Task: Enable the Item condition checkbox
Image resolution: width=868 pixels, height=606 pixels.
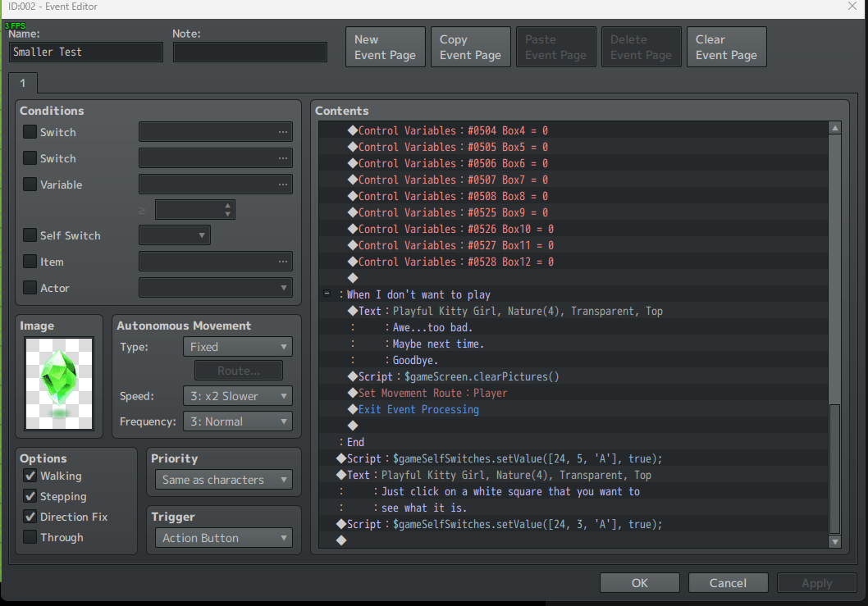Action: point(30,262)
